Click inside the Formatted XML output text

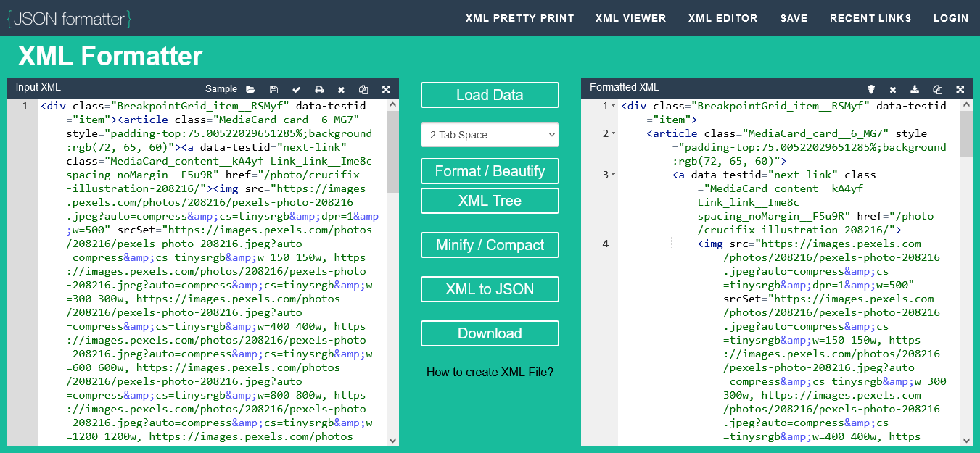(791, 272)
